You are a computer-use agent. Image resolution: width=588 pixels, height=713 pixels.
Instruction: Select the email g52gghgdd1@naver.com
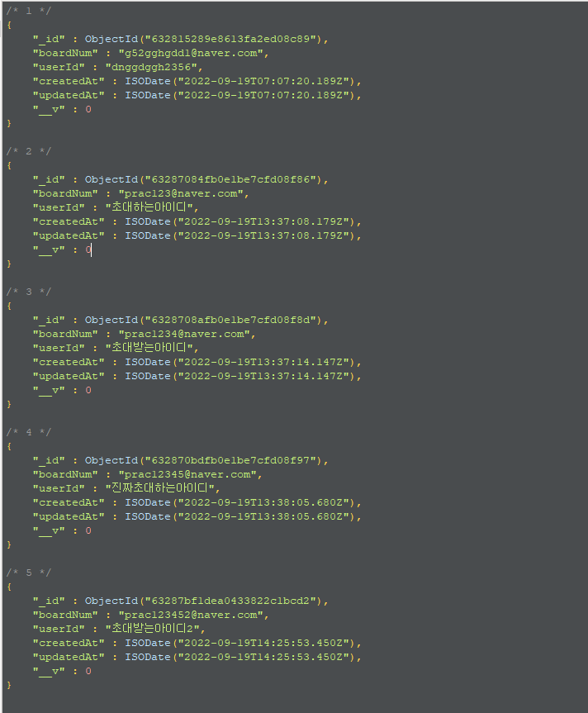(x=191, y=53)
